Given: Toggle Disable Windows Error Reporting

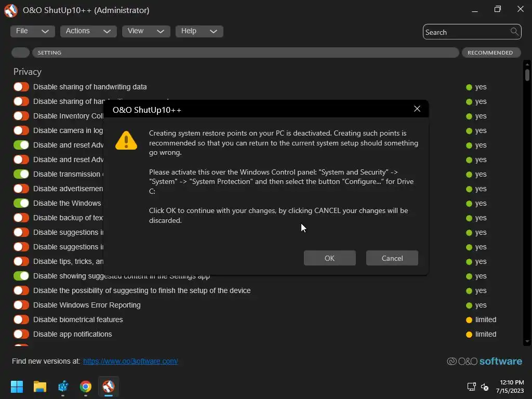Looking at the screenshot, I should coord(21,305).
